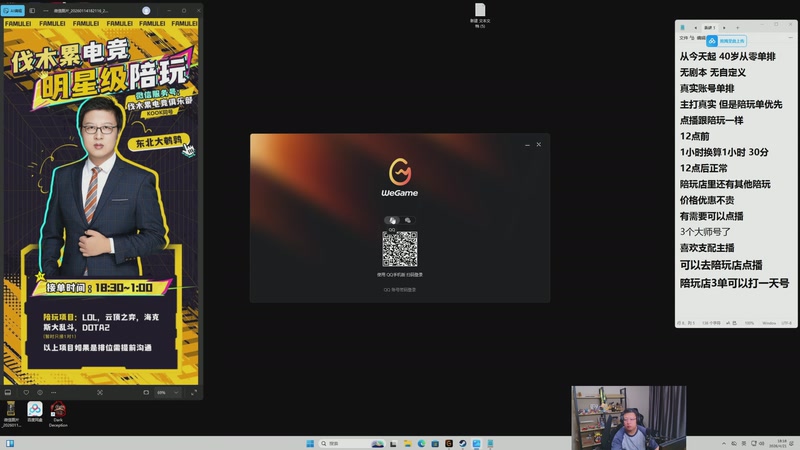Select the WeChat image file desktop icon
800x450 pixels.
tap(11, 414)
